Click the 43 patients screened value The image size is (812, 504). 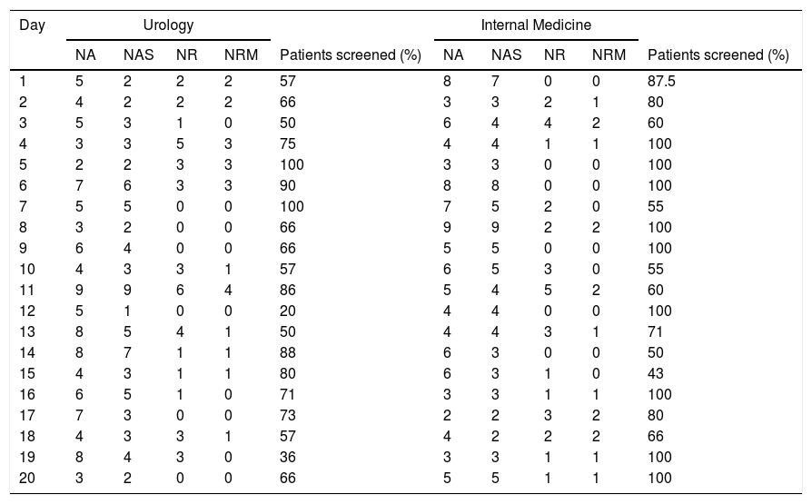pos(655,373)
